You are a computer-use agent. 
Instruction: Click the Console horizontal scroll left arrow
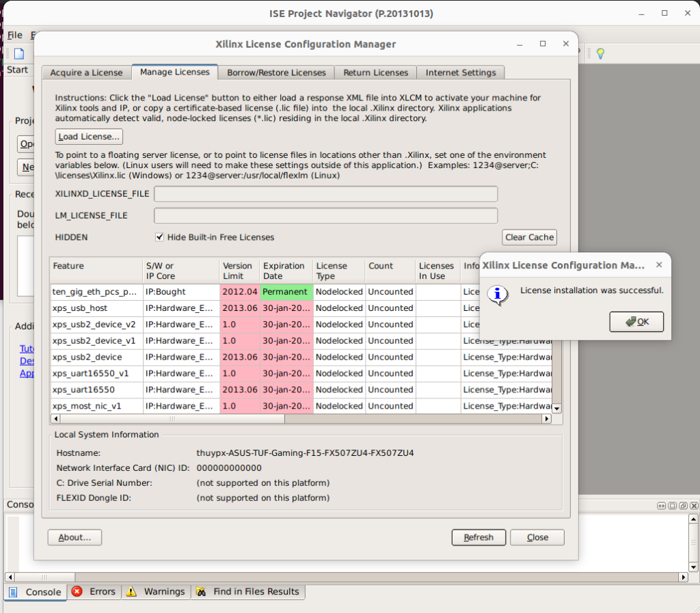click(x=10, y=577)
